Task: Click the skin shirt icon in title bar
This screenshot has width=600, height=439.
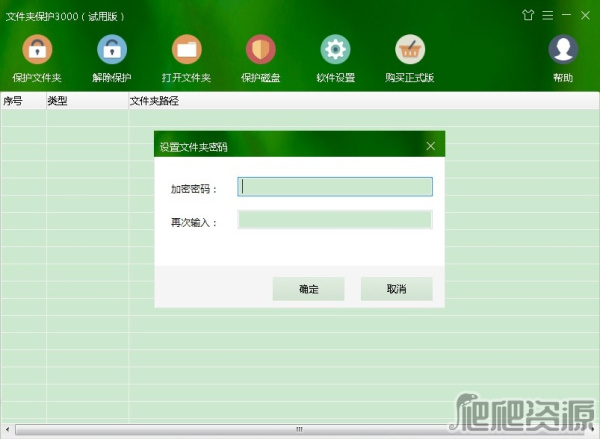Action: pos(528,15)
